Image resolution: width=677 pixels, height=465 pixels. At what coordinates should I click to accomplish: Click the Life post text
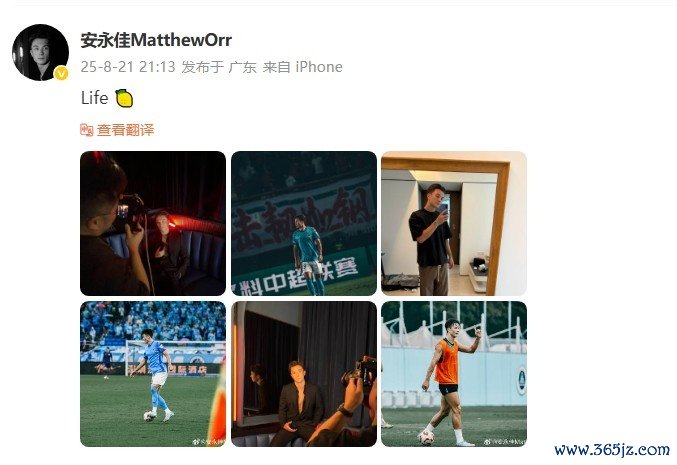(x=95, y=98)
